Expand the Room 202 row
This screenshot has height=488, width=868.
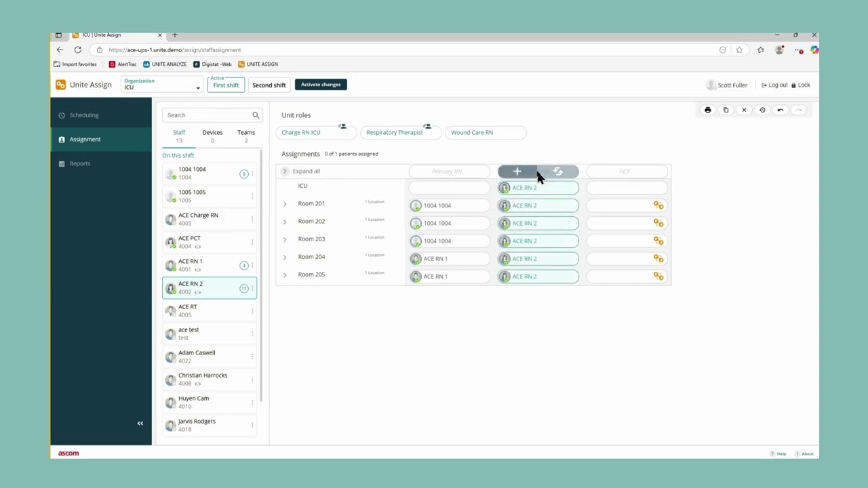tap(285, 222)
